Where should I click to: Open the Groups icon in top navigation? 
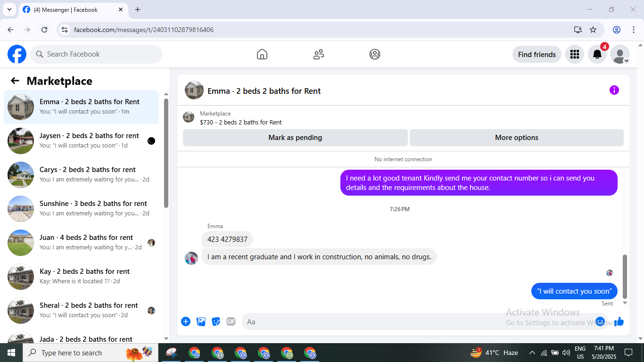tap(375, 54)
